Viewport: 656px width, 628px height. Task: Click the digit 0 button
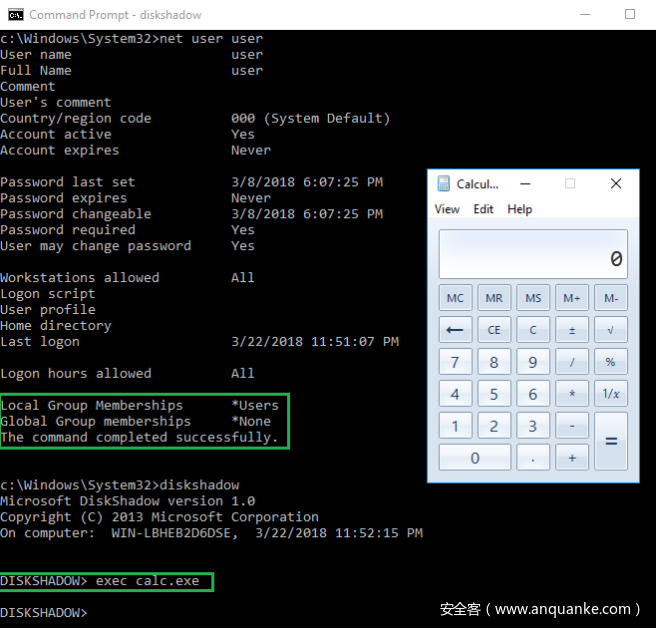click(x=475, y=458)
